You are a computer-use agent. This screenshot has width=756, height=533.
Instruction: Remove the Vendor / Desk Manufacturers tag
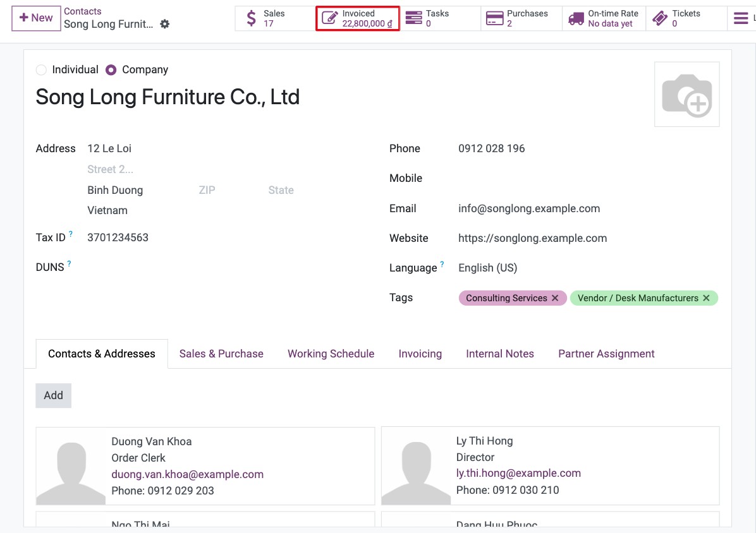706,298
